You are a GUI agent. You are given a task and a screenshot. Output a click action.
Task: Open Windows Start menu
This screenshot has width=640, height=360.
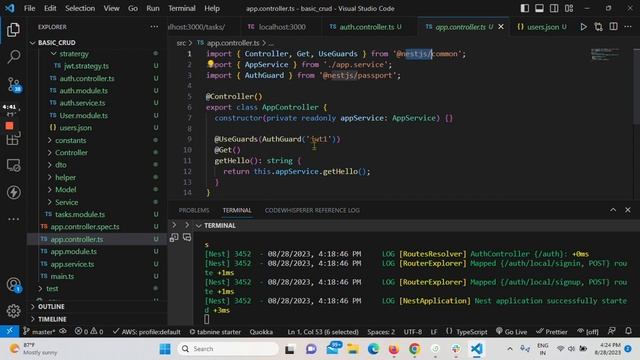165,349
